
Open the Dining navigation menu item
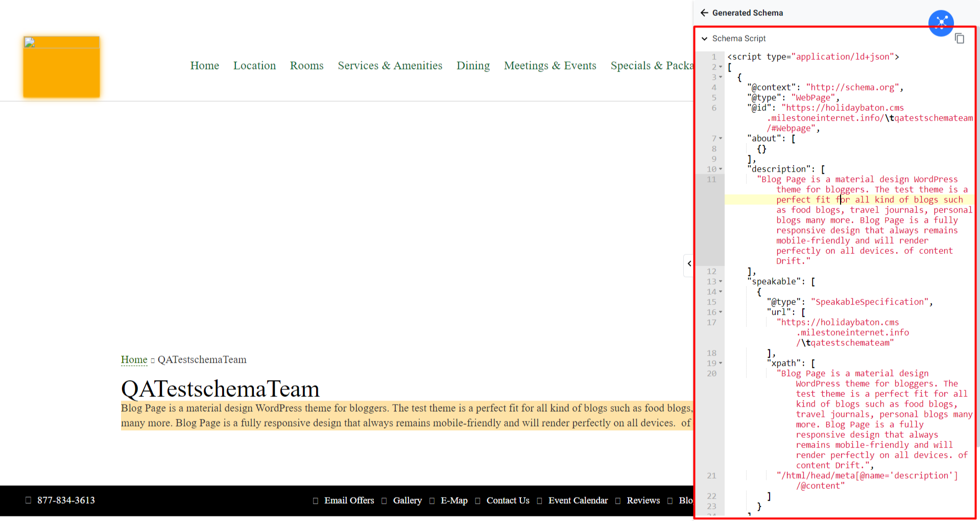tap(473, 65)
